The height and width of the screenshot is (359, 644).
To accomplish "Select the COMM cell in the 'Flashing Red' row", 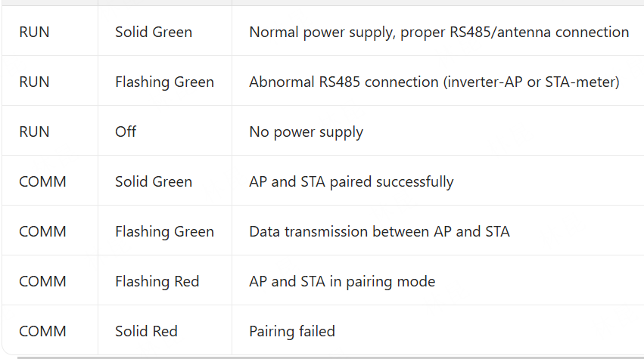I will click(42, 281).
